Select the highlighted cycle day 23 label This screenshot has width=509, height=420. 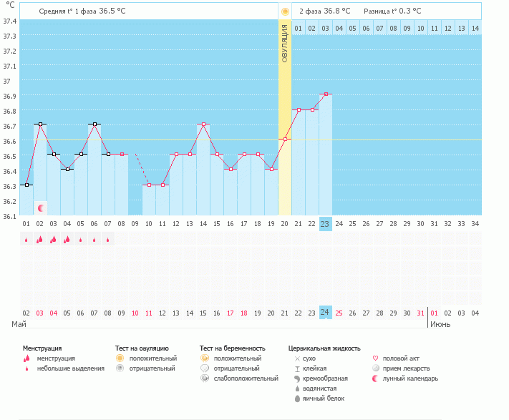325,223
